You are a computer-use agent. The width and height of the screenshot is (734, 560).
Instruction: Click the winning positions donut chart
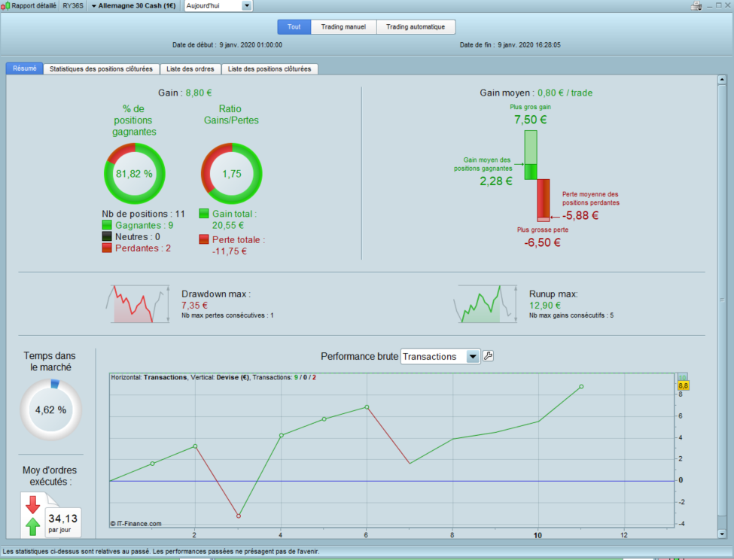134,174
